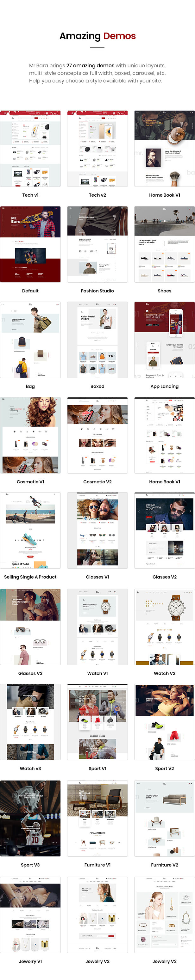Click the Glasses V1 label
Viewport: 195px width, 980px height.
(x=97, y=577)
